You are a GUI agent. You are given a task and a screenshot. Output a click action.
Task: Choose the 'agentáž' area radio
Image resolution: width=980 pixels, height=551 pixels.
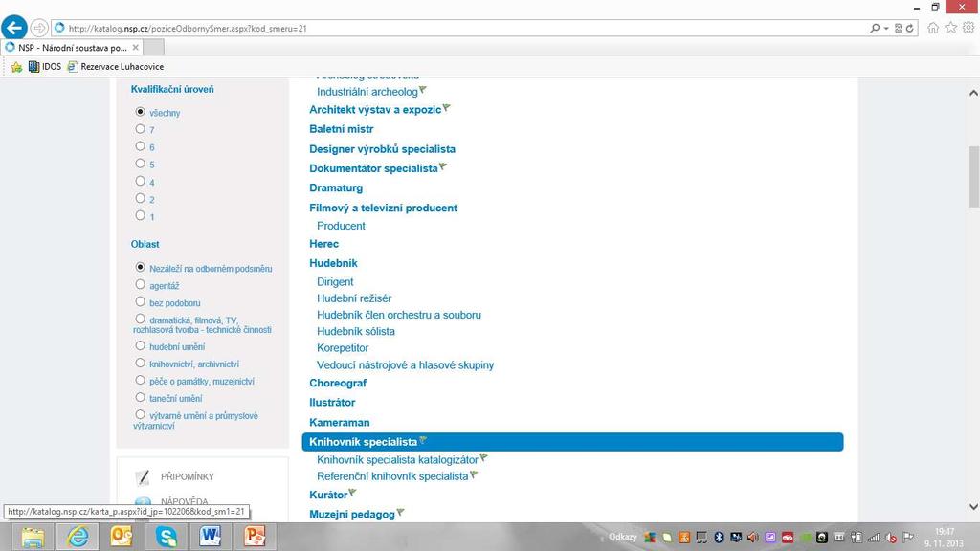(x=140, y=284)
